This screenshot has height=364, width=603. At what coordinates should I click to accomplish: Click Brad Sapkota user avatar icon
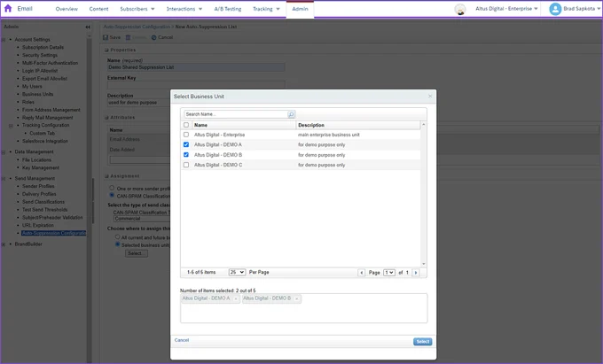[555, 9]
